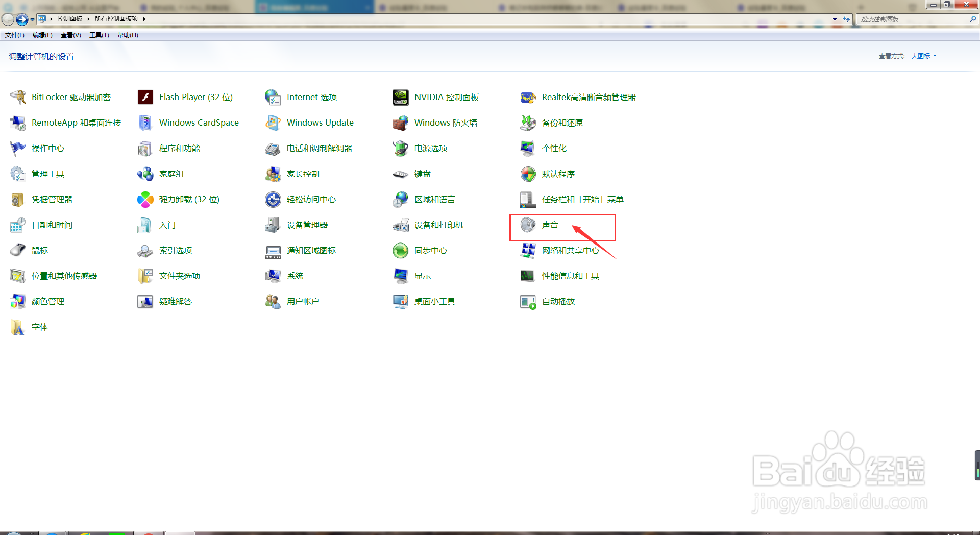Screen dimensions: 980x535
Task: Open 鼠标 mouse icon
Action: tap(18, 250)
